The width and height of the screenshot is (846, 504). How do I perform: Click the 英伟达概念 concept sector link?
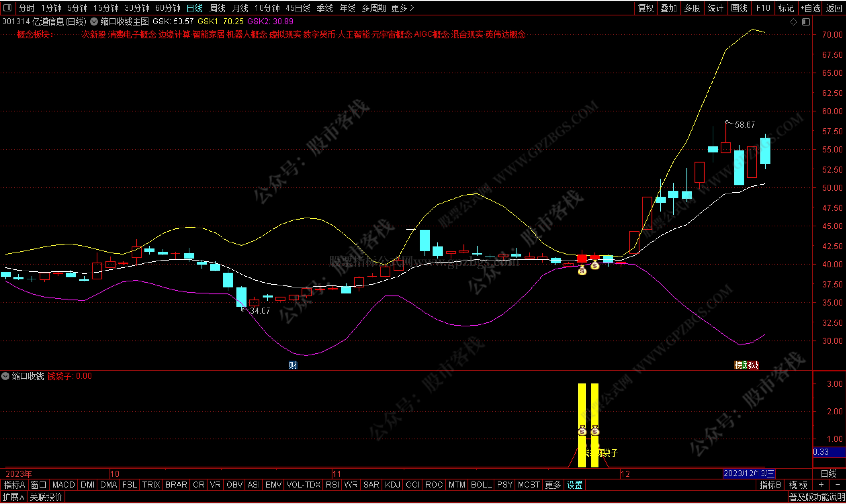[505, 35]
